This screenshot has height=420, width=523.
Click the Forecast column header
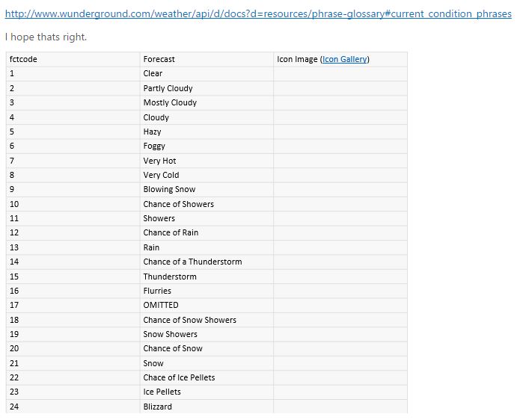(159, 59)
